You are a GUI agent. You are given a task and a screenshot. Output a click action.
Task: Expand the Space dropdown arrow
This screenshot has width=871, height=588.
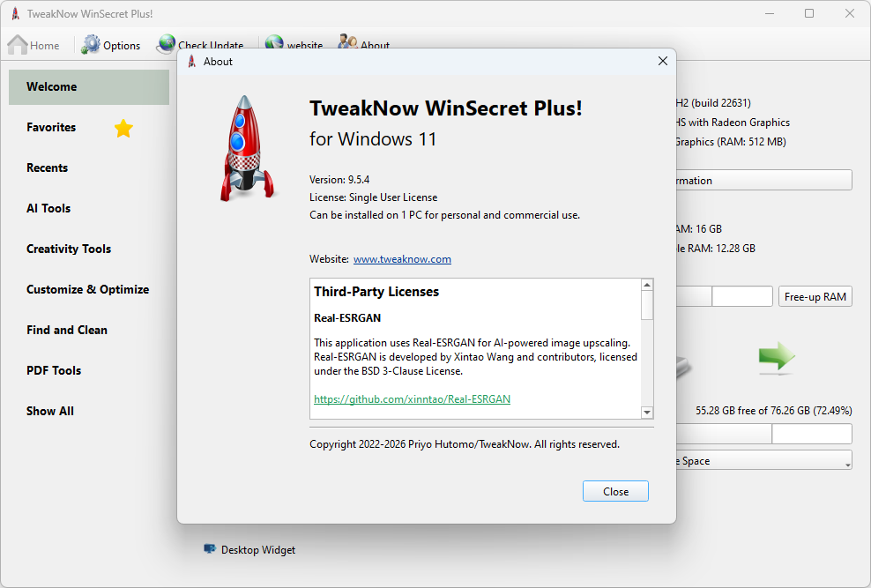click(x=848, y=465)
